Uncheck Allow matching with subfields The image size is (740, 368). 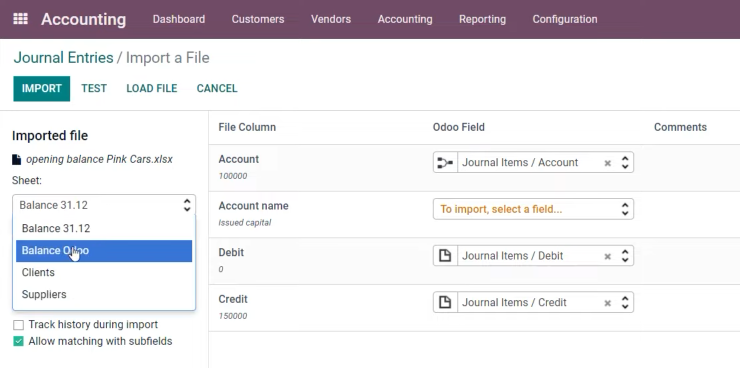tap(18, 341)
